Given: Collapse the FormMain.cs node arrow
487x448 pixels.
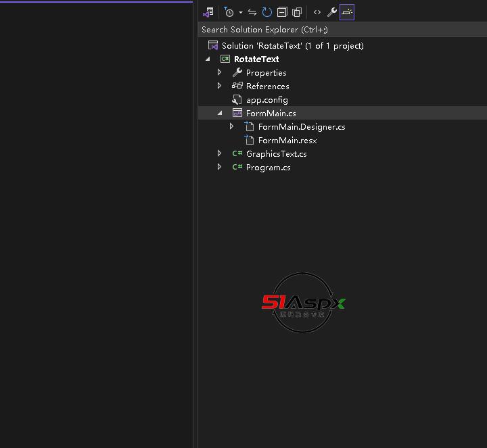Looking at the screenshot, I should point(220,113).
